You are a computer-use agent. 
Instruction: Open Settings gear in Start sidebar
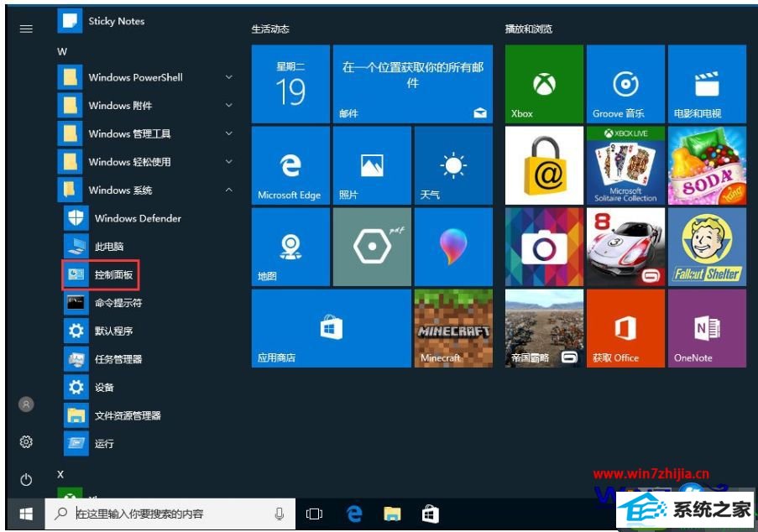pyautogui.click(x=26, y=441)
